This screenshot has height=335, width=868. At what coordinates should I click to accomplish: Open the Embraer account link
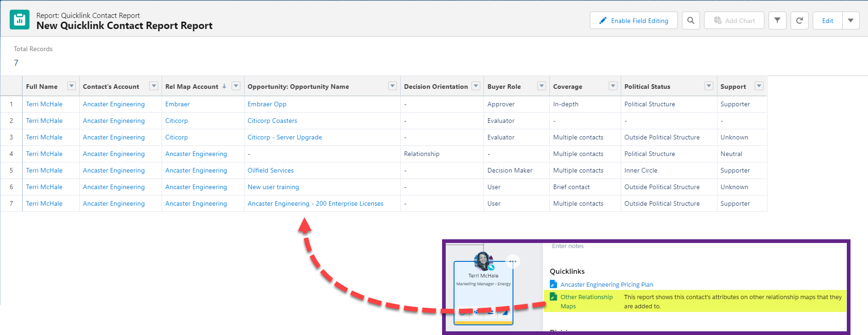[x=177, y=104]
